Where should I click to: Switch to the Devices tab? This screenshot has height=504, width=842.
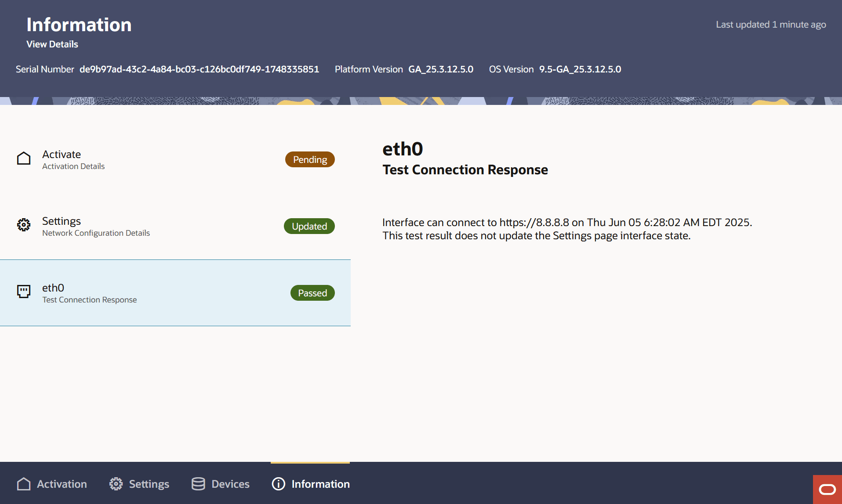tap(230, 484)
